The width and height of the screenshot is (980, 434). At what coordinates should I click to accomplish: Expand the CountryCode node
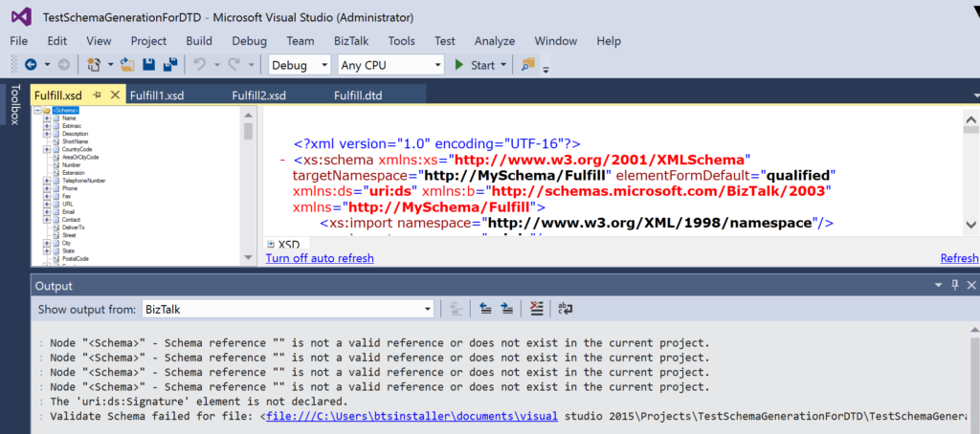47,149
